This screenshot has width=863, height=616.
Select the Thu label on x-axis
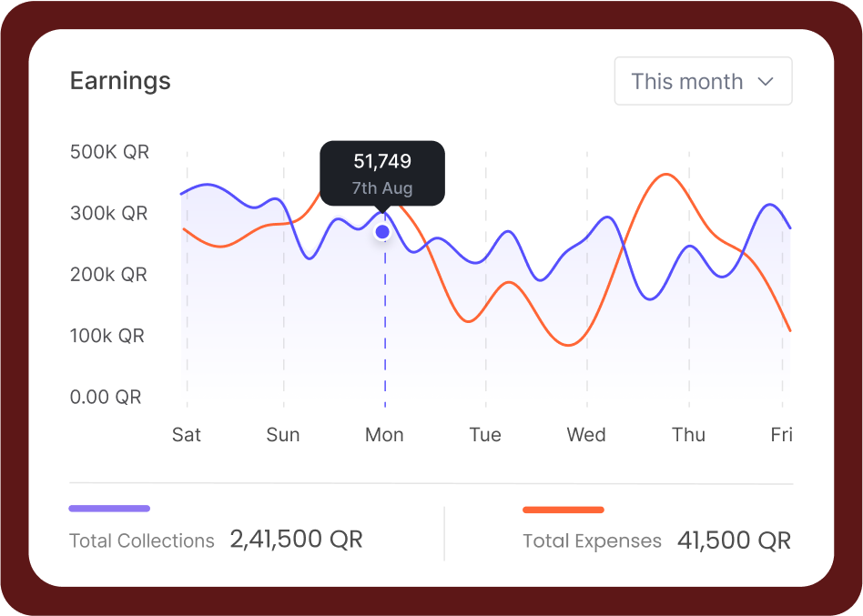pos(688,435)
